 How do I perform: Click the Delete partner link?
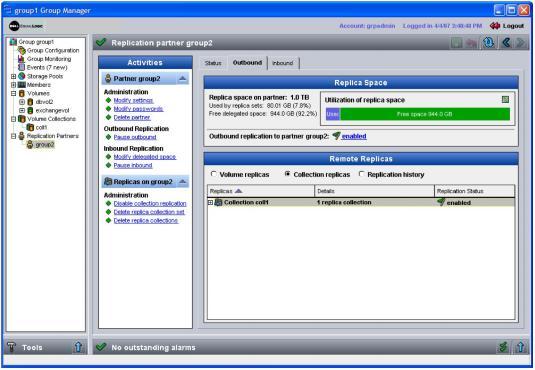pos(132,117)
